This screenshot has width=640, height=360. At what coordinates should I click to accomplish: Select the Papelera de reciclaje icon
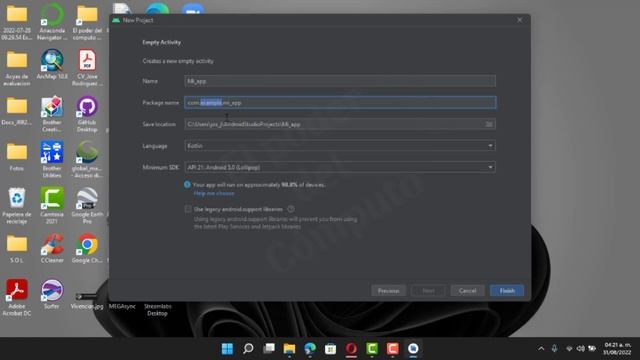(17, 206)
